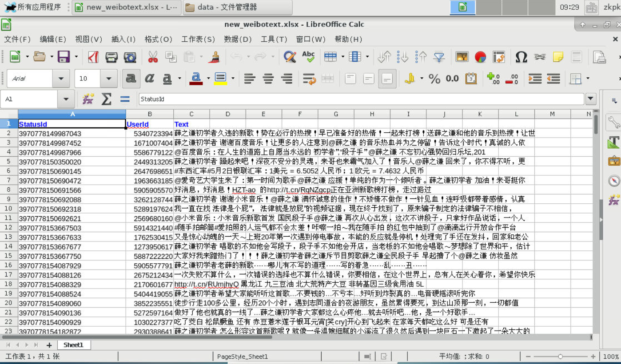This screenshot has width=621, height=364.
Task: Open the 文件(F) menu
Action: tap(17, 39)
